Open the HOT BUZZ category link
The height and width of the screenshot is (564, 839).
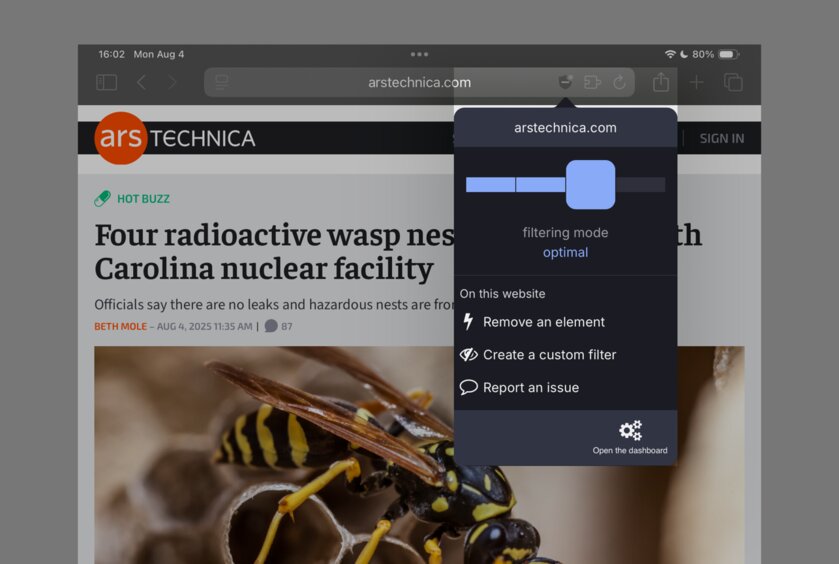point(143,199)
